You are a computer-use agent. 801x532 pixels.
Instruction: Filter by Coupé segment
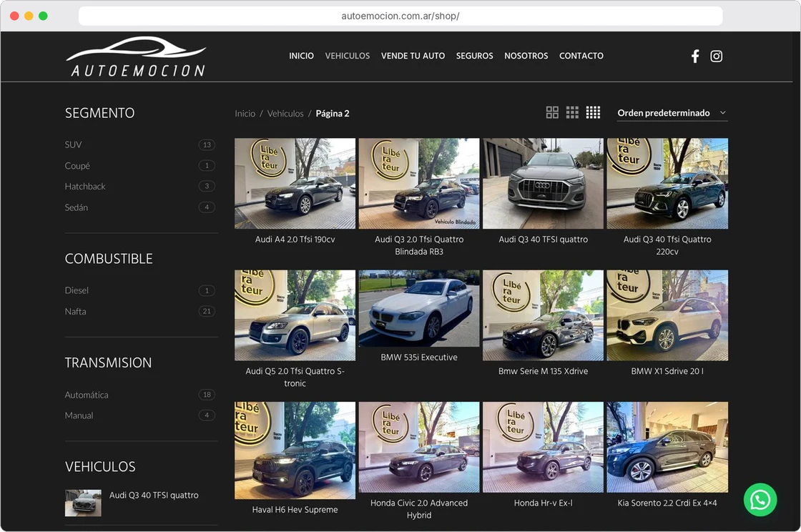[x=77, y=165]
